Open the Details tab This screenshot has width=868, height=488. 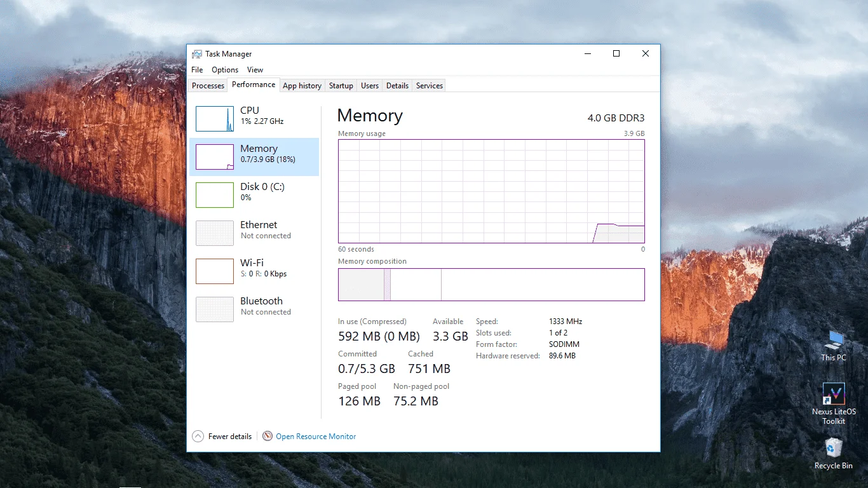(x=397, y=86)
